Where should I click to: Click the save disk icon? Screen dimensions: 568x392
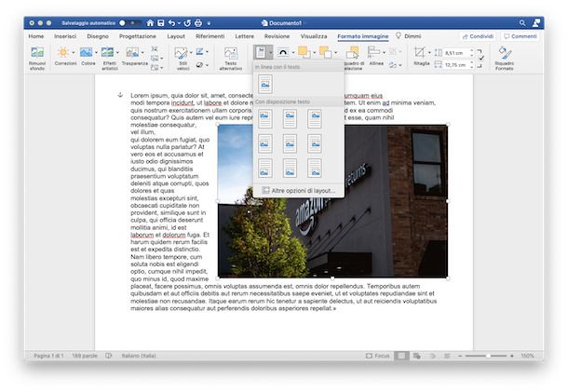point(161,23)
